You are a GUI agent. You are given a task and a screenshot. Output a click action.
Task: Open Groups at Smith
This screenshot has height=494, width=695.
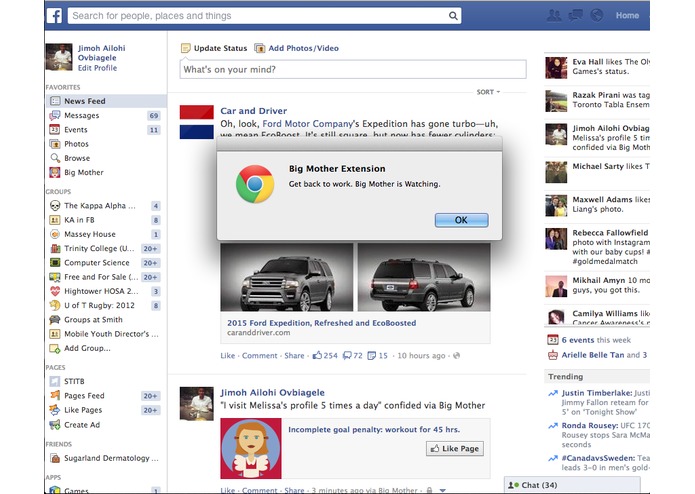click(x=93, y=319)
